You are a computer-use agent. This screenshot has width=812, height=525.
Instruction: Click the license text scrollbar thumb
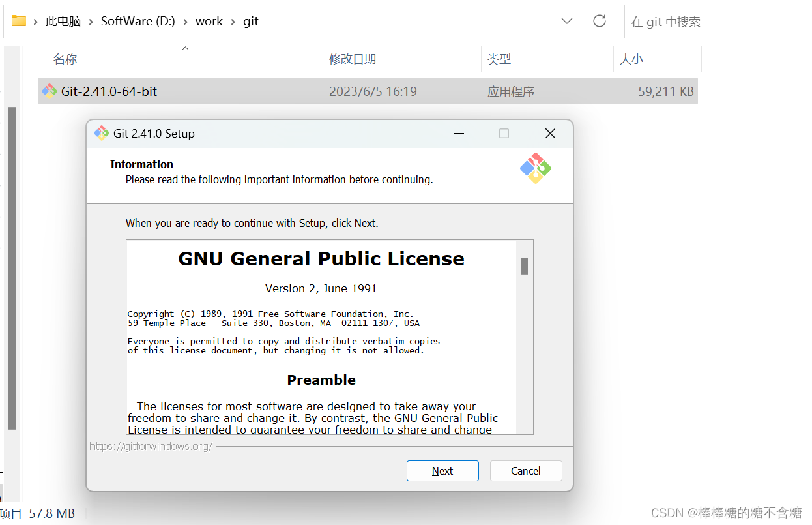coord(524,266)
